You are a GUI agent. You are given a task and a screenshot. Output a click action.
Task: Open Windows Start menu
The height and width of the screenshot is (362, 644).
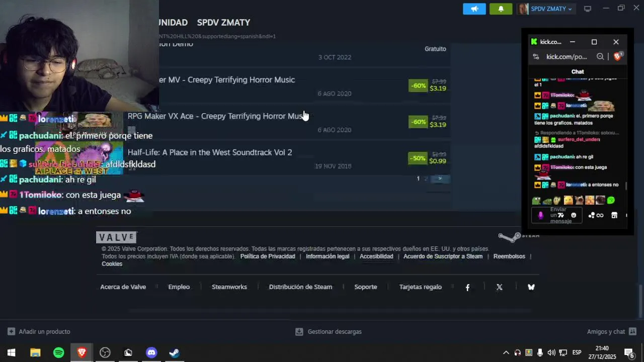[x=11, y=352]
